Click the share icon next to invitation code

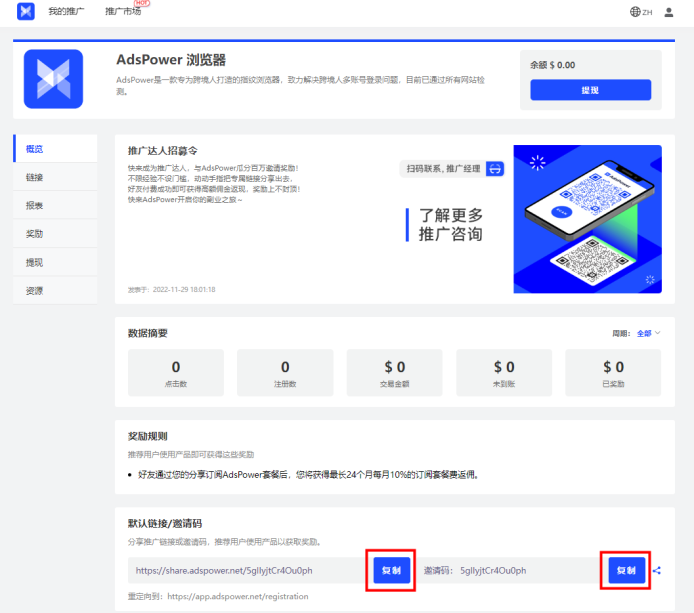point(657,571)
